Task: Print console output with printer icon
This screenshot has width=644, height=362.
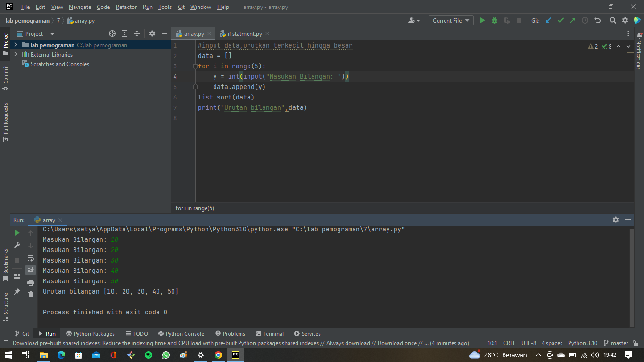Action: tap(31, 282)
